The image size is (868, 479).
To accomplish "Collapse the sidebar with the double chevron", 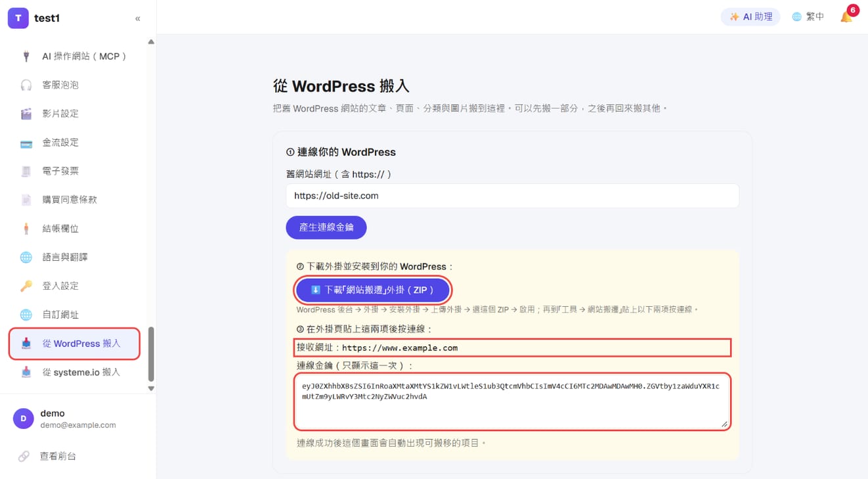I will [137, 18].
